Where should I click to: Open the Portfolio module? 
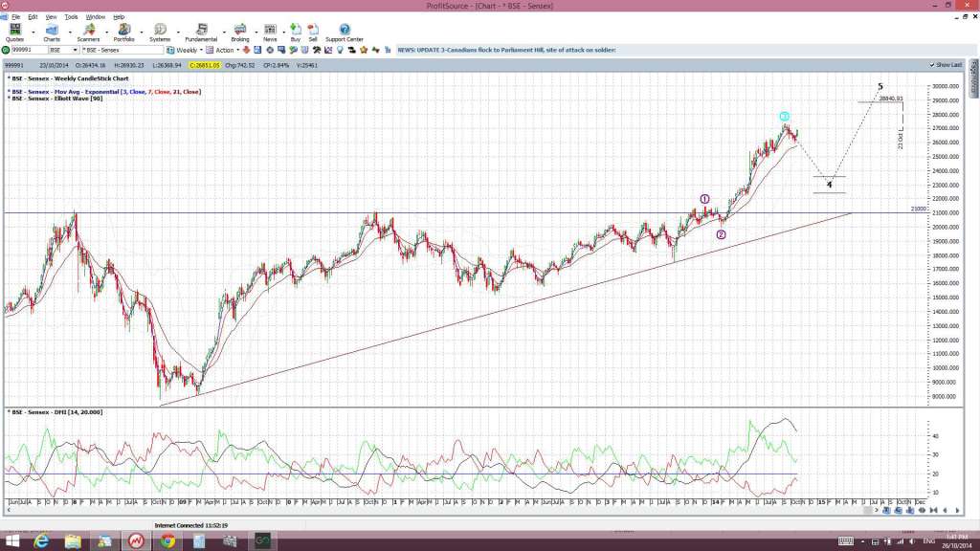(123, 33)
